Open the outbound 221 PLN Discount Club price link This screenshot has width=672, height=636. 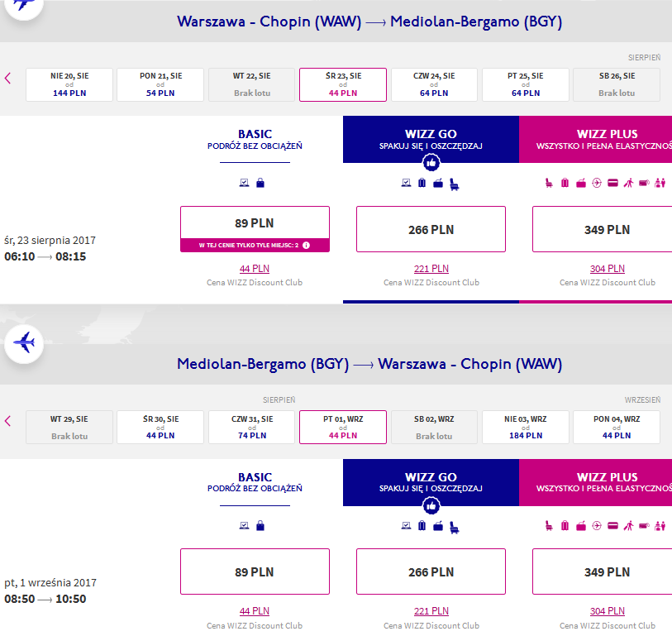(x=431, y=269)
